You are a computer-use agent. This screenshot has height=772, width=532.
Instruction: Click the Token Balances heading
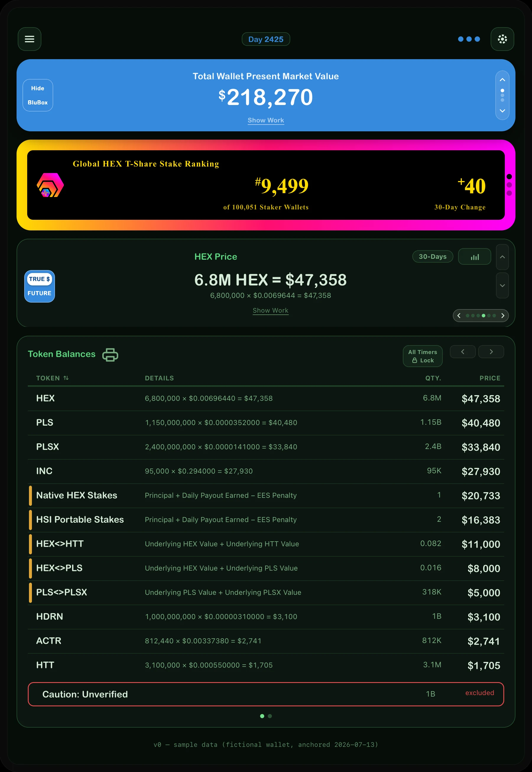[62, 354]
